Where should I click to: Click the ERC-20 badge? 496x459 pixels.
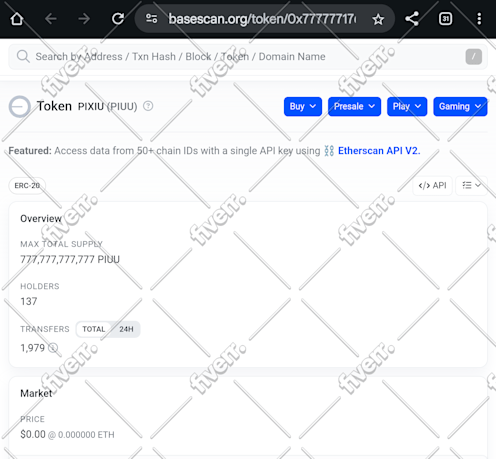(27, 186)
